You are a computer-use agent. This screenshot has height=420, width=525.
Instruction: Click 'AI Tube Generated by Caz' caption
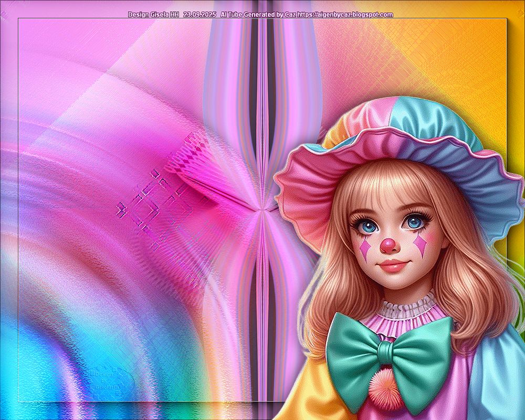coord(258,15)
